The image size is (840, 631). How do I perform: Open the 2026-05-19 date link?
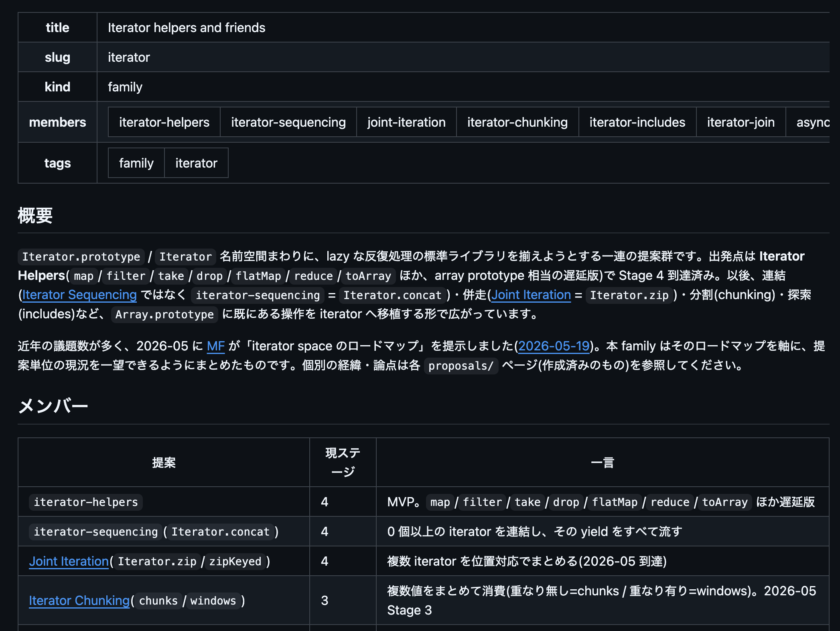(554, 346)
